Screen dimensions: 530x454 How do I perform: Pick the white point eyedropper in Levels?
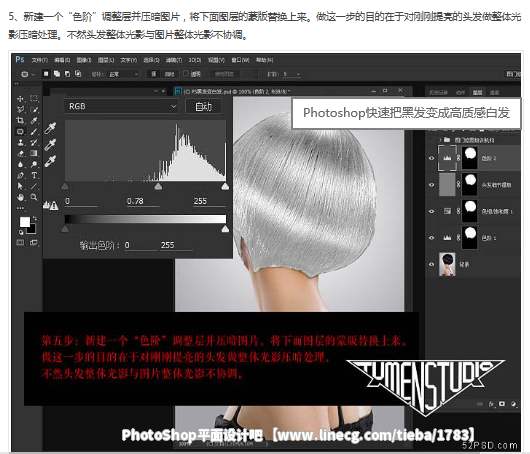(51, 161)
